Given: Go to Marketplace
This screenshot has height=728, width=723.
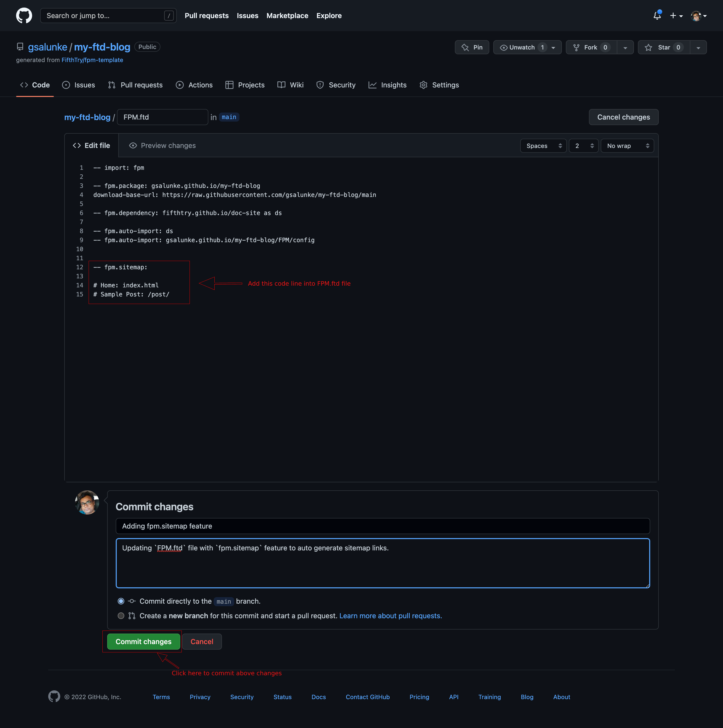Looking at the screenshot, I should tap(287, 16).
